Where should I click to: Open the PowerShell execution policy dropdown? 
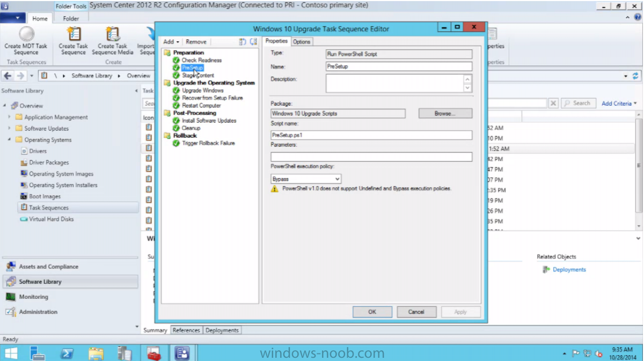point(306,179)
